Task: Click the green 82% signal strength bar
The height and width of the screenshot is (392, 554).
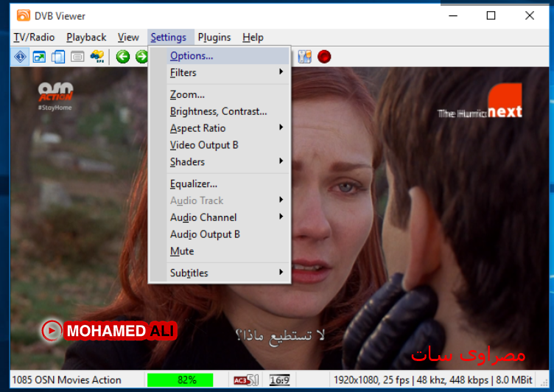Action: tap(180, 380)
